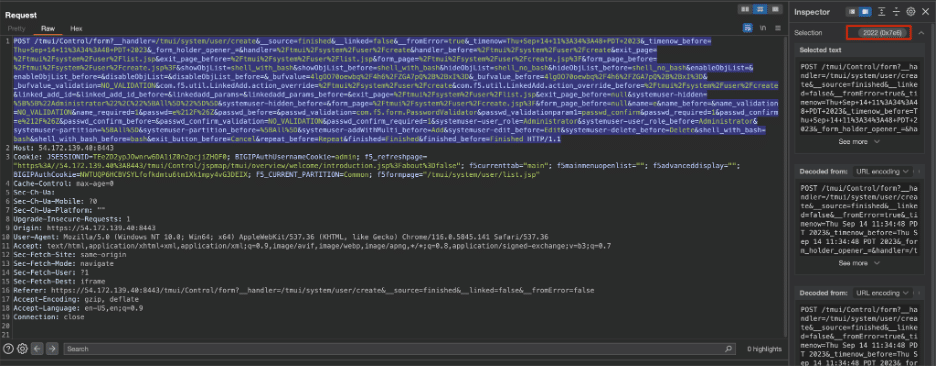Switch to the Hex view tab
This screenshot has height=366, width=936.
(76, 29)
